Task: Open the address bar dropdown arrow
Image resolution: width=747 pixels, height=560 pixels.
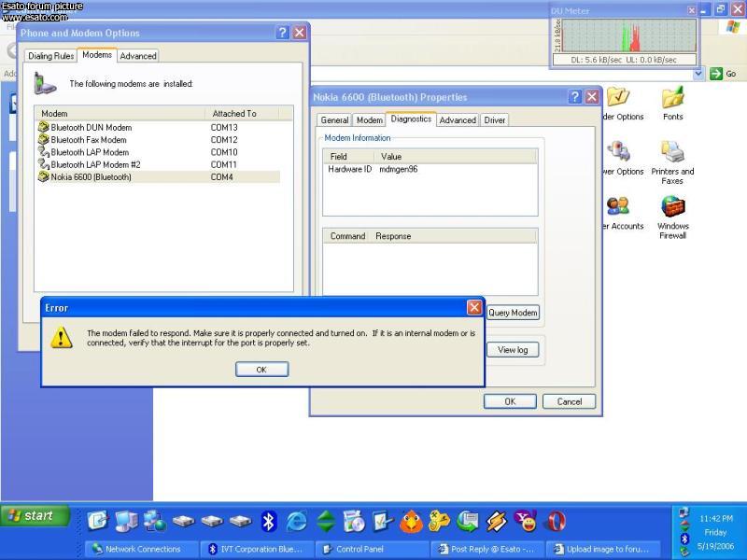Action: (698, 74)
